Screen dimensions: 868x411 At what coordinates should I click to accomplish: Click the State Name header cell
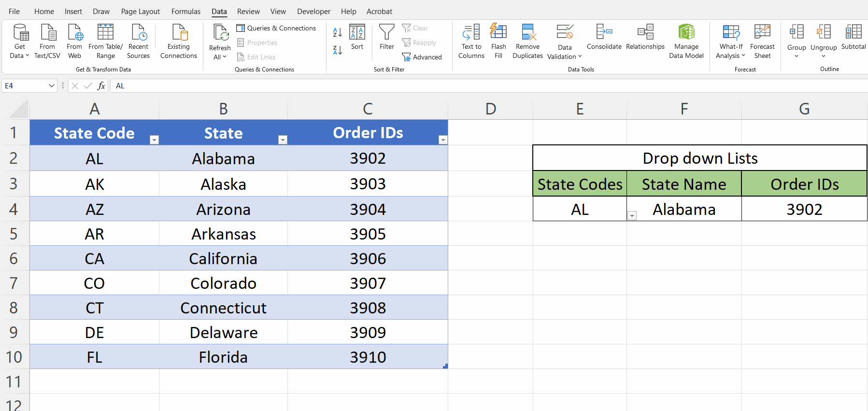click(684, 184)
